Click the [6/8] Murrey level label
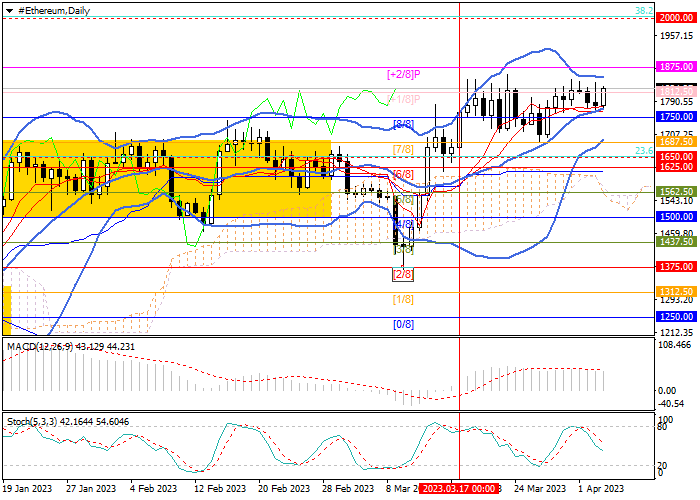This screenshot has height=500, width=700. coord(403,174)
